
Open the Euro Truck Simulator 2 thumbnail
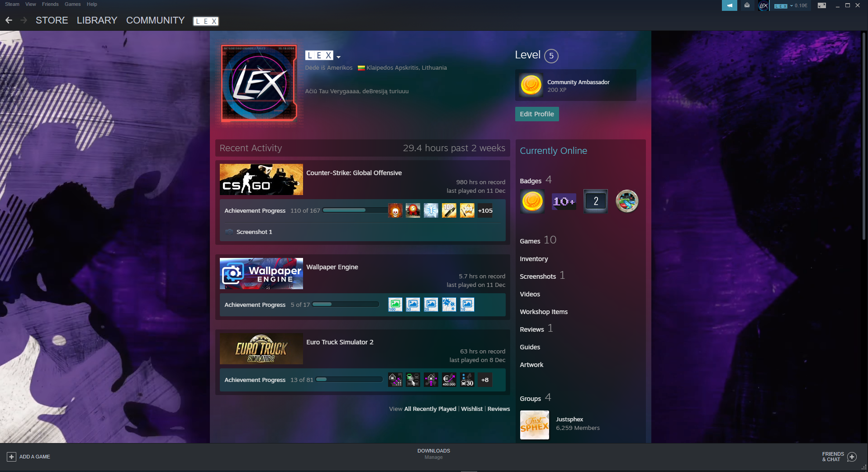[x=261, y=349]
